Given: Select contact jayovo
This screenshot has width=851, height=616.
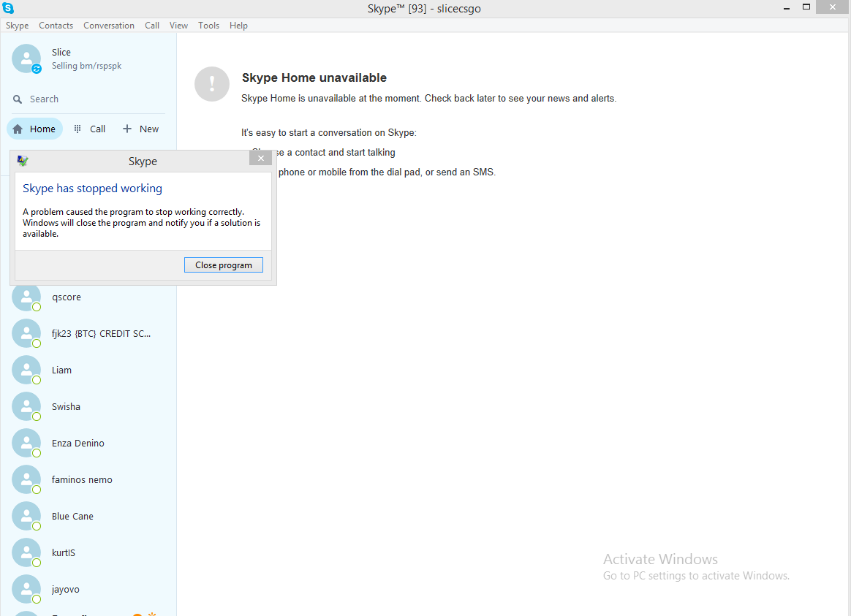Looking at the screenshot, I should (88, 589).
